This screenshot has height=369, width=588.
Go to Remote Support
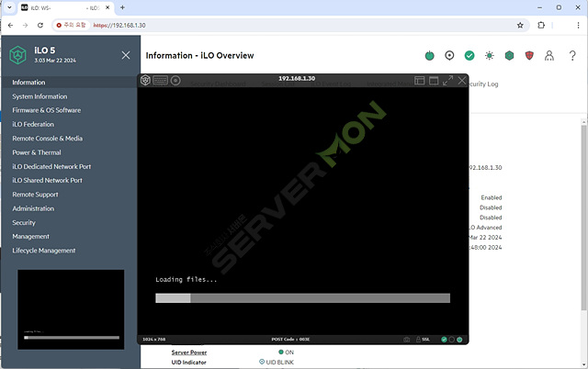35,195
